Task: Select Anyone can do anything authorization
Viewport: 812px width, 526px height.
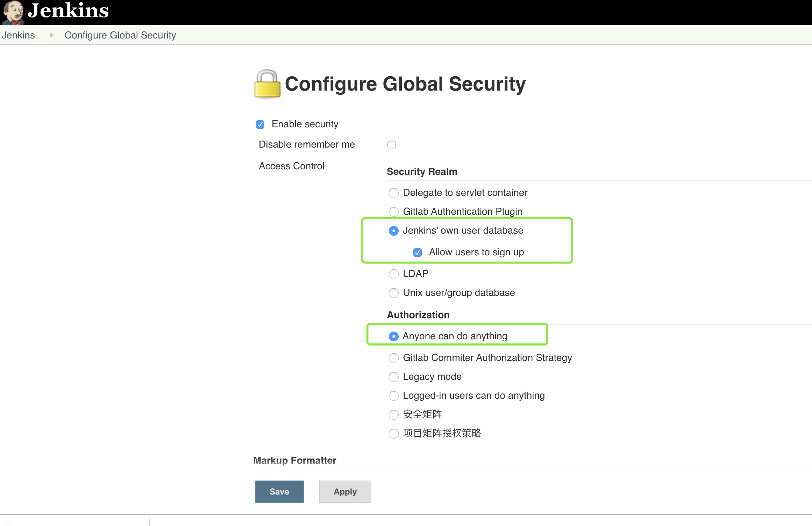Action: (394, 336)
